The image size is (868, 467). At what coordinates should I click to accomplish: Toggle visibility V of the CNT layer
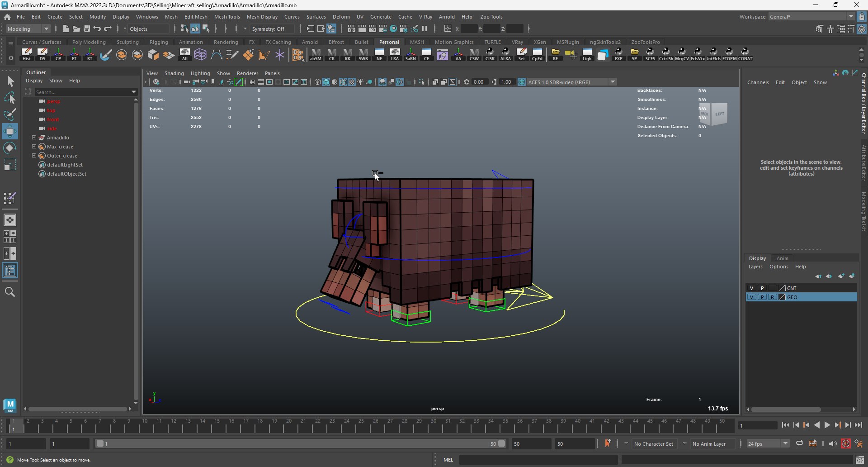point(751,288)
